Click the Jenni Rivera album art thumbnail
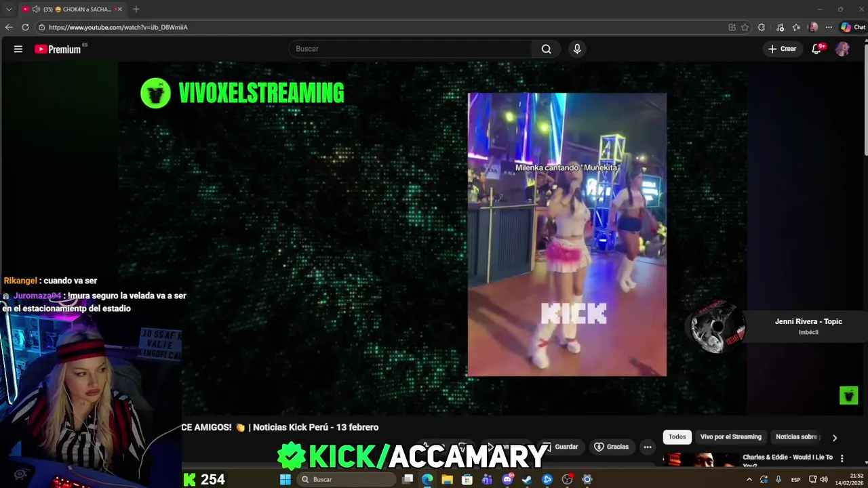This screenshot has height=488, width=868. 717,327
